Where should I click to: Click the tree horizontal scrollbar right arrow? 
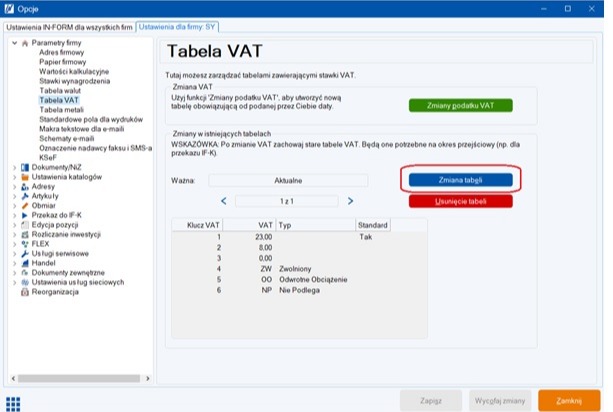pyautogui.click(x=147, y=378)
